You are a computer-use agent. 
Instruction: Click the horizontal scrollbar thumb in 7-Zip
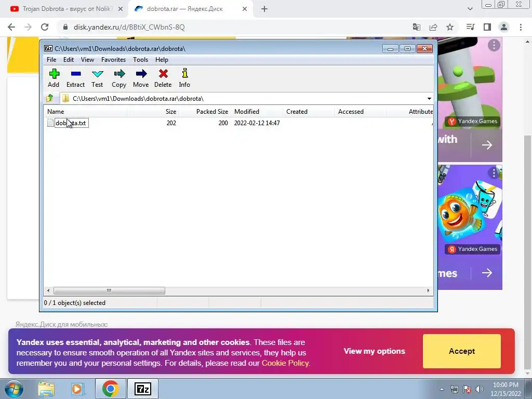point(109,291)
